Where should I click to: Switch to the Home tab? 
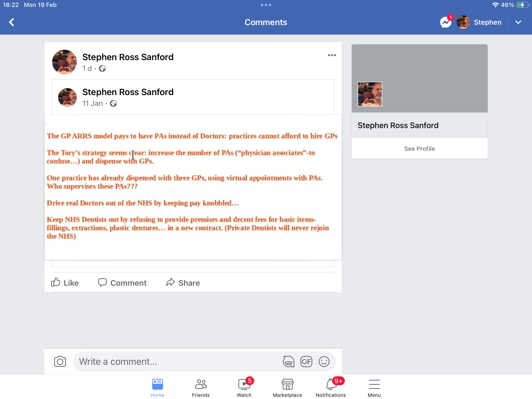(x=157, y=388)
